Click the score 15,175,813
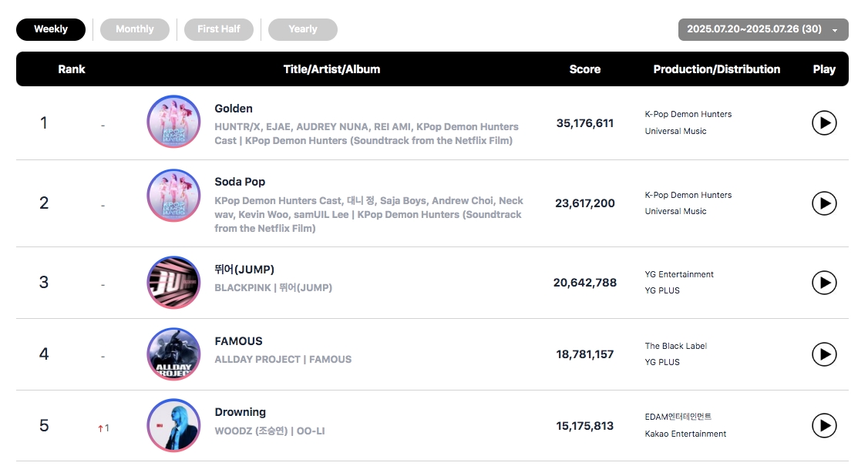The image size is (868, 466). 584,426
